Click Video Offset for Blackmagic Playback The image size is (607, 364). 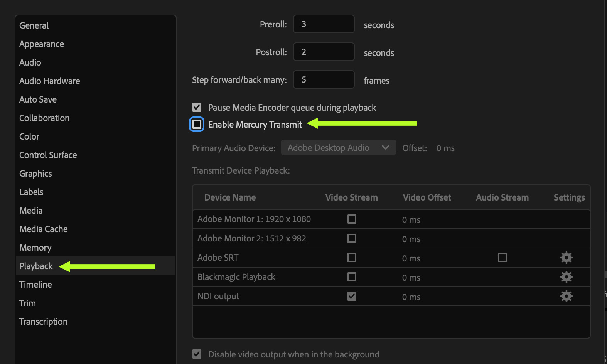tap(411, 278)
